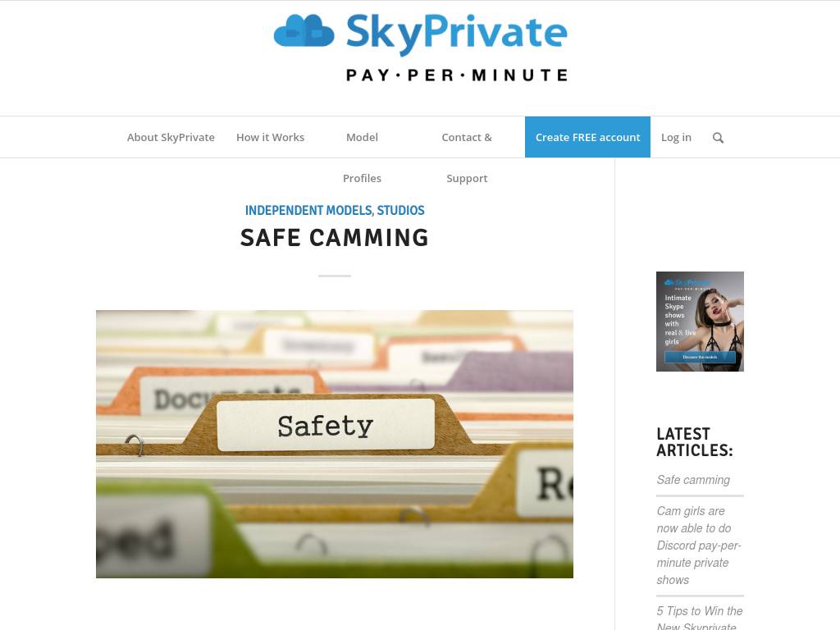Viewport: 840px width, 630px height.
Task: Click the Log in link
Action: point(676,137)
